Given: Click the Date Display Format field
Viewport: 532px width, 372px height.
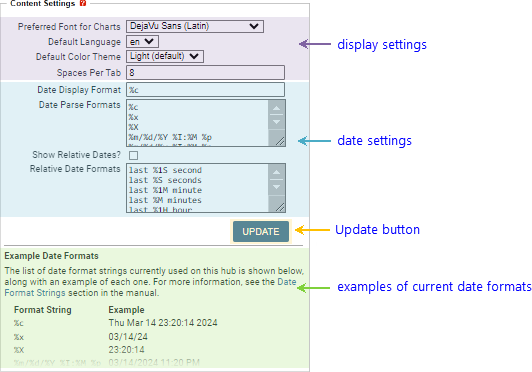Looking at the screenshot, I should pos(205,90).
